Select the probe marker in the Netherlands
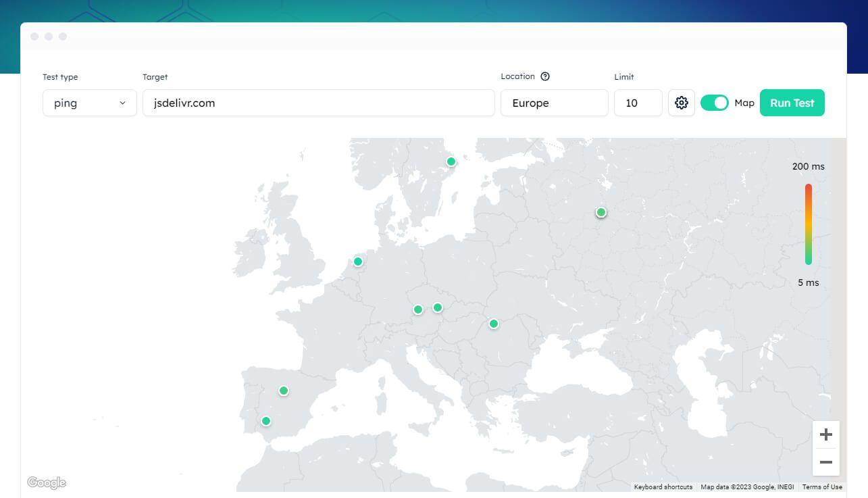 point(358,262)
